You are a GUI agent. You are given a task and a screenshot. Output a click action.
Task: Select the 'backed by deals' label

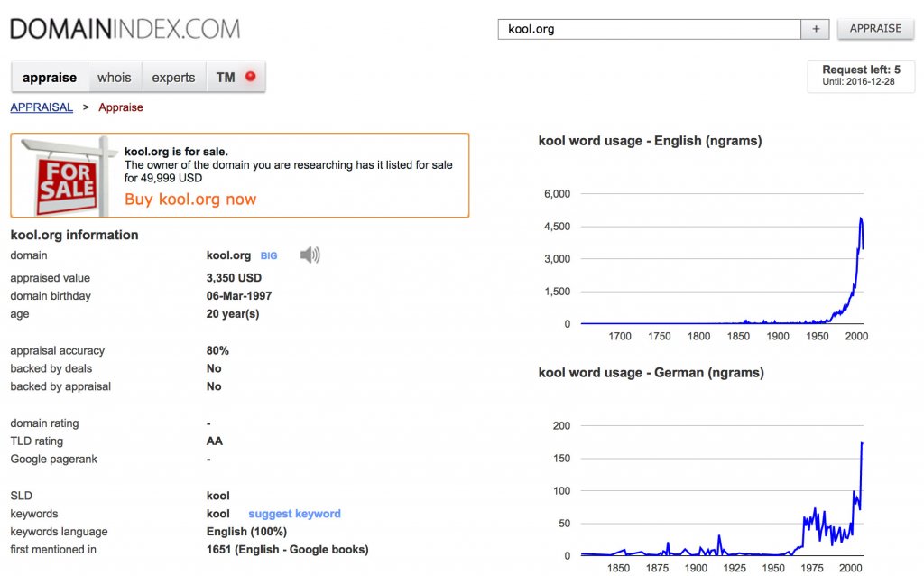[51, 368]
